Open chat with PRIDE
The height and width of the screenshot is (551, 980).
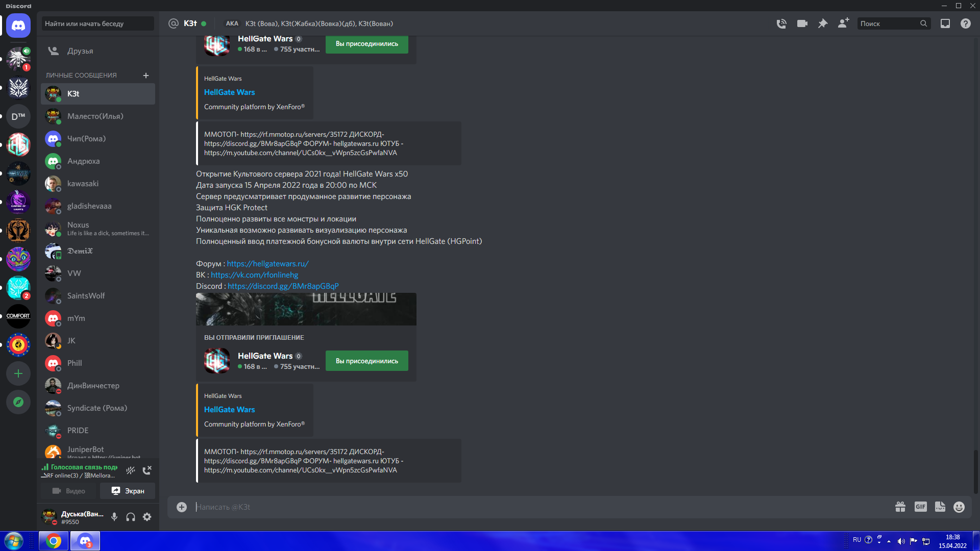pos(98,431)
